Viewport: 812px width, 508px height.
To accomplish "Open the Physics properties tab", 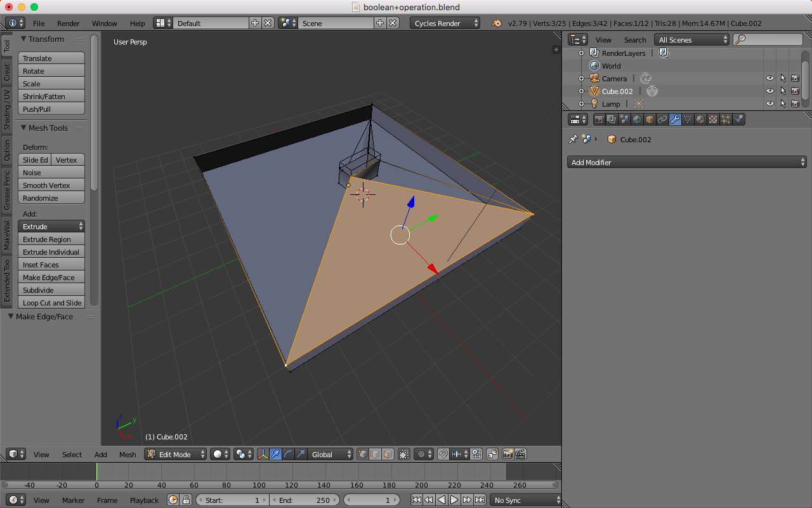I will [x=738, y=119].
